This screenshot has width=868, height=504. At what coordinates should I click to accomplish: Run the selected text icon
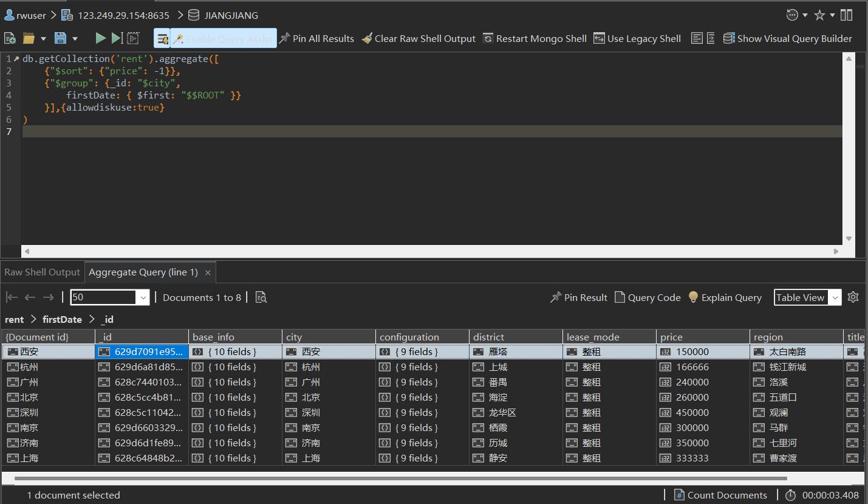pos(133,38)
